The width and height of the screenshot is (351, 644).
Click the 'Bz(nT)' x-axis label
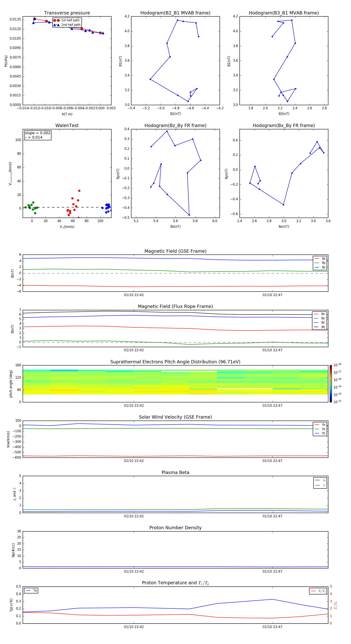[x=175, y=227]
